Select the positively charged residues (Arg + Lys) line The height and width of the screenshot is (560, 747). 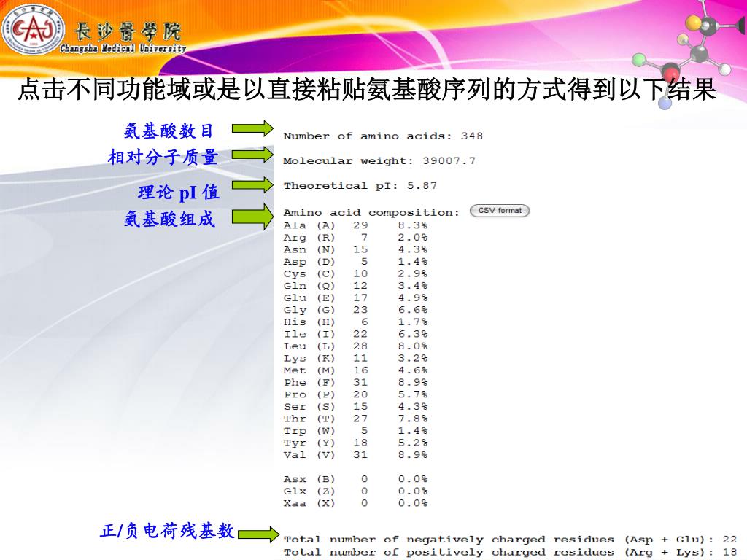[510, 553]
